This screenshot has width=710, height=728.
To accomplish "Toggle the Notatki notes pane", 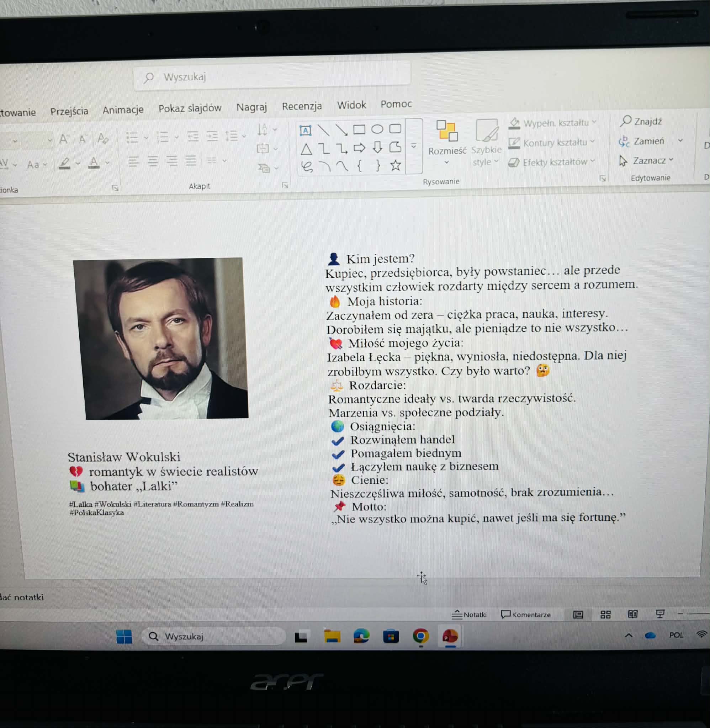I will [469, 615].
